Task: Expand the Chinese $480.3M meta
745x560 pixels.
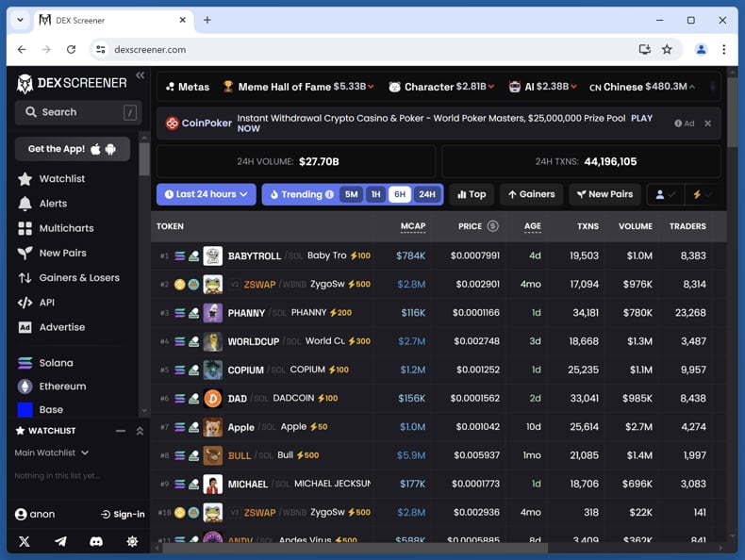Action: pos(642,87)
